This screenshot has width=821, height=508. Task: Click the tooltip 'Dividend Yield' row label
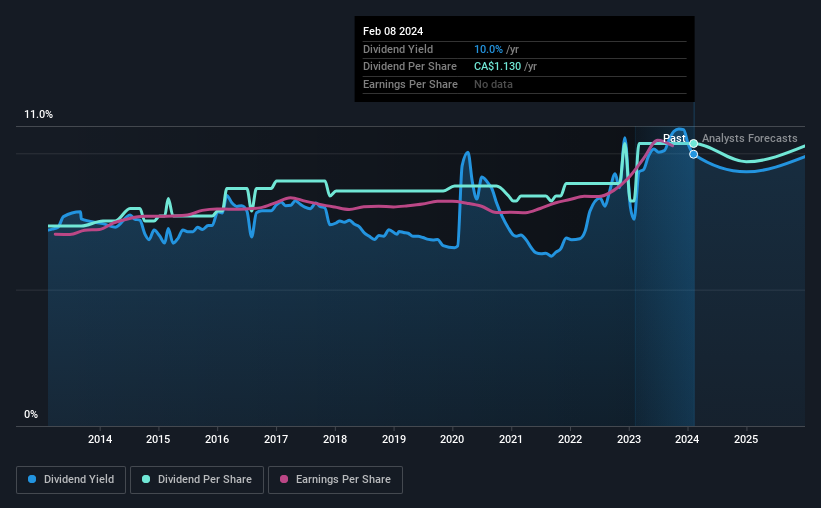398,49
